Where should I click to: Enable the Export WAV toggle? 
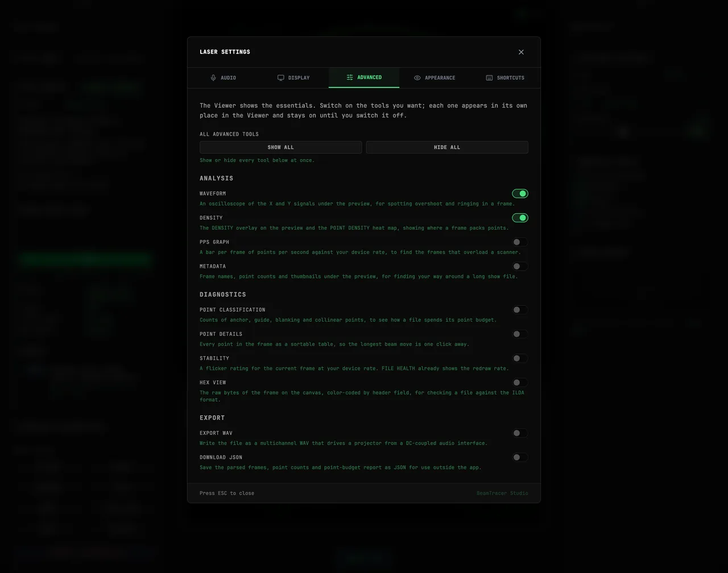pos(520,433)
